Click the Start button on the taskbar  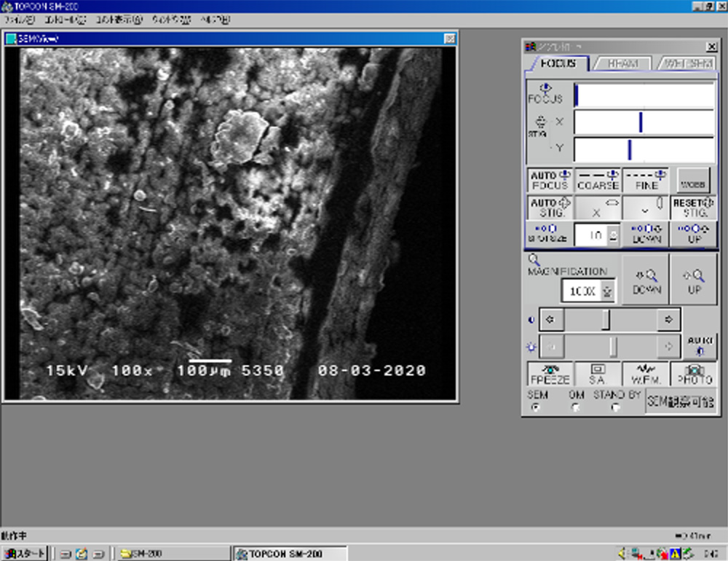click(x=25, y=553)
